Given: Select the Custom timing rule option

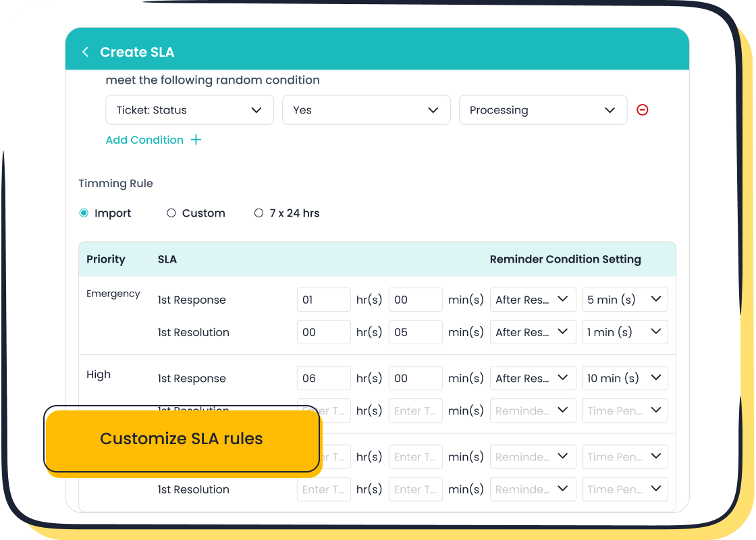Looking at the screenshot, I should pos(171,213).
